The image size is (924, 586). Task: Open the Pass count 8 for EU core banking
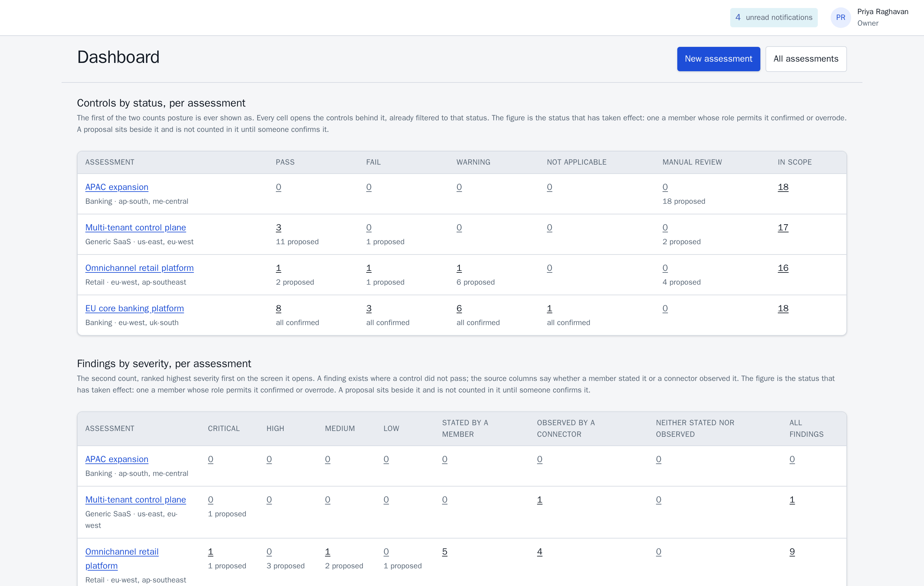(x=278, y=308)
